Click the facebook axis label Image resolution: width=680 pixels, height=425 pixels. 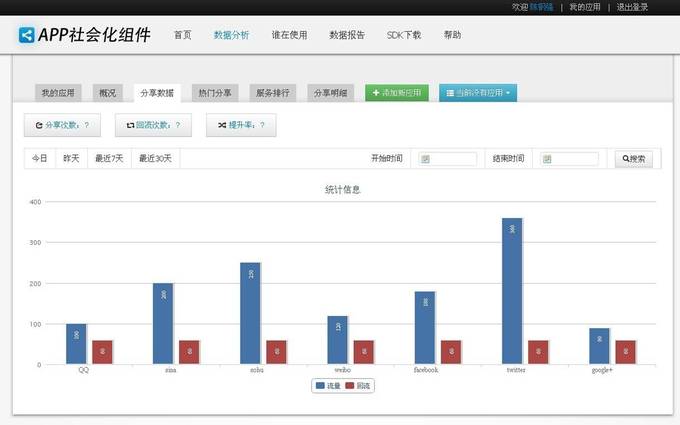426,370
